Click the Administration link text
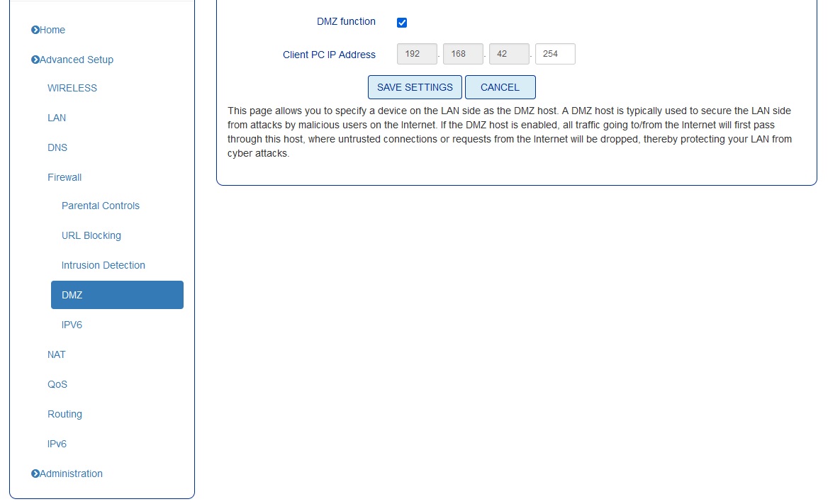 [x=72, y=474]
